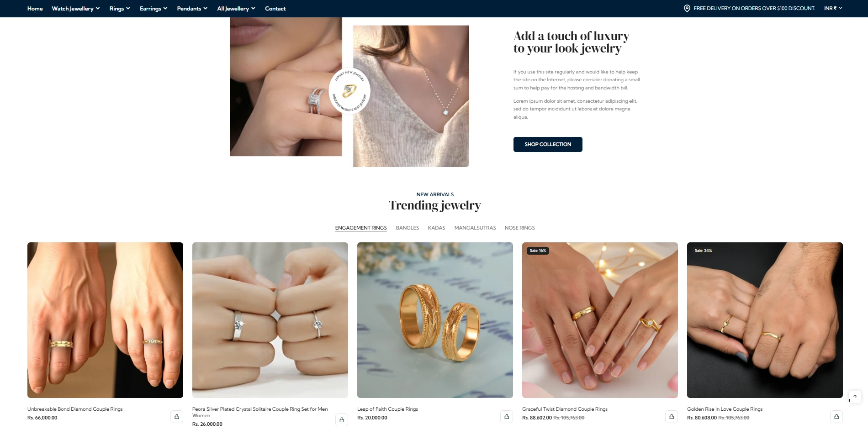The image size is (868, 429).
Task: Open the INR currency selector
Action: coord(833,8)
